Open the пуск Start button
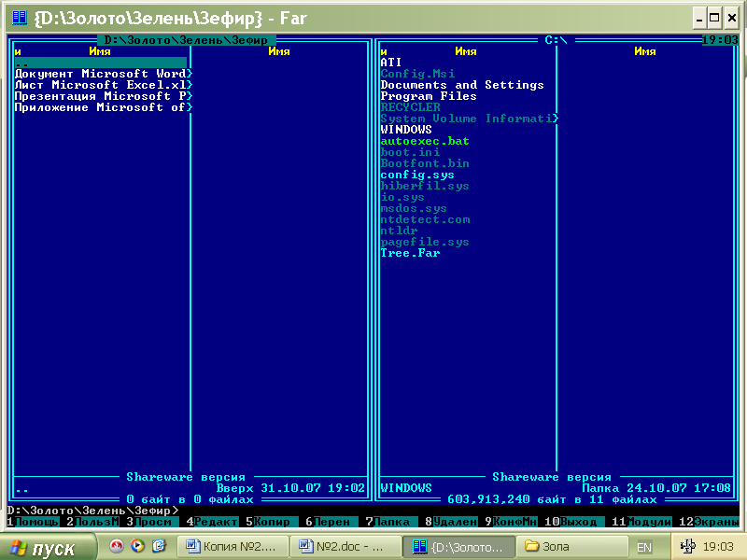 [x=46, y=548]
